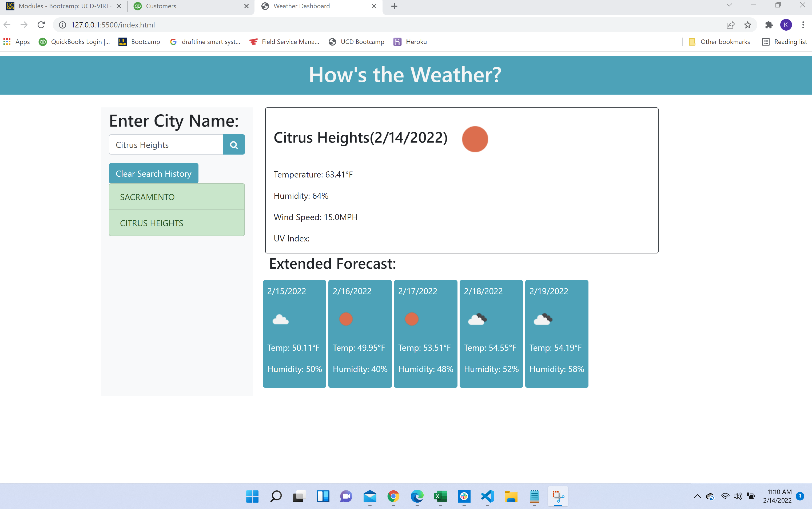
Task: Click the Clear Search History button
Action: coord(153,173)
